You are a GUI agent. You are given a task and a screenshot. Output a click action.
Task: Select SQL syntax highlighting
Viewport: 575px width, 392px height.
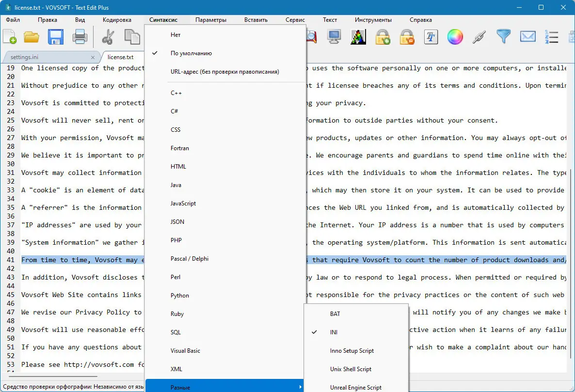click(x=225, y=332)
